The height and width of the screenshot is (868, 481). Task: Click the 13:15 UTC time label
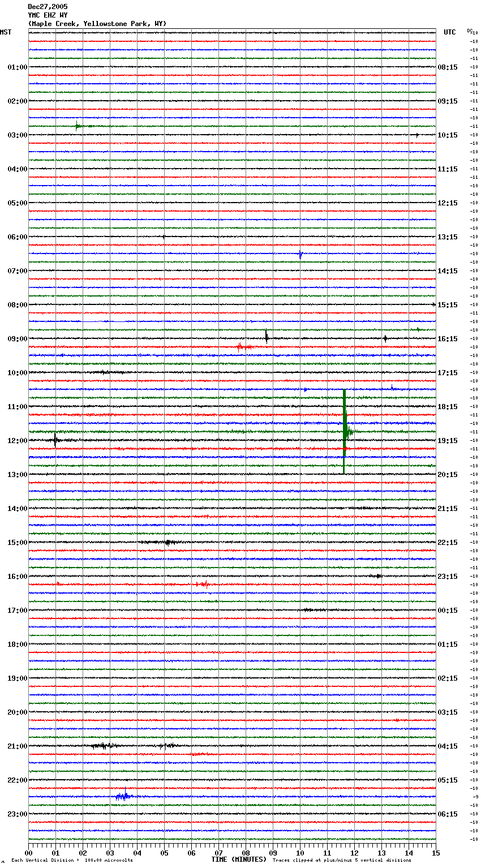point(448,237)
